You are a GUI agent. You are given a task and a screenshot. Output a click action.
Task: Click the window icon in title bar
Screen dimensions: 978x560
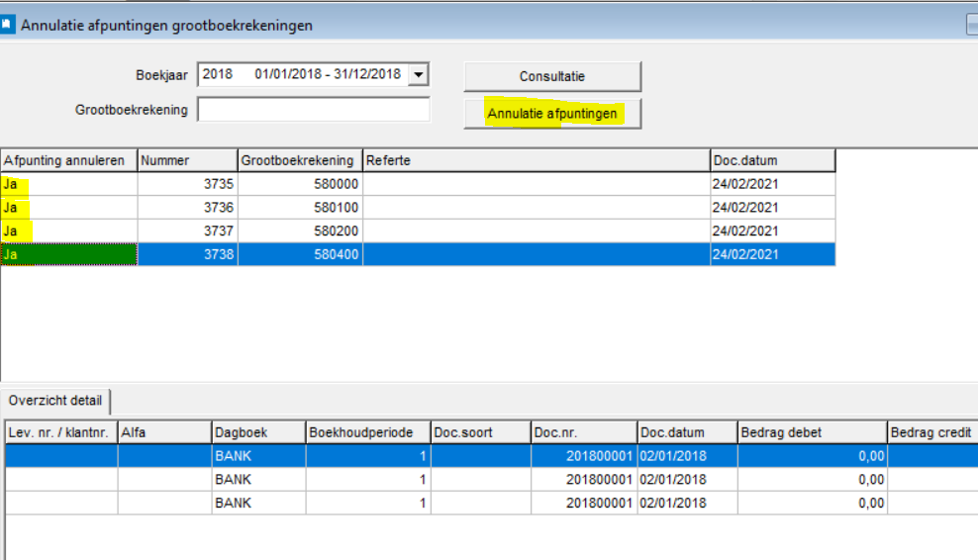pyautogui.click(x=9, y=25)
